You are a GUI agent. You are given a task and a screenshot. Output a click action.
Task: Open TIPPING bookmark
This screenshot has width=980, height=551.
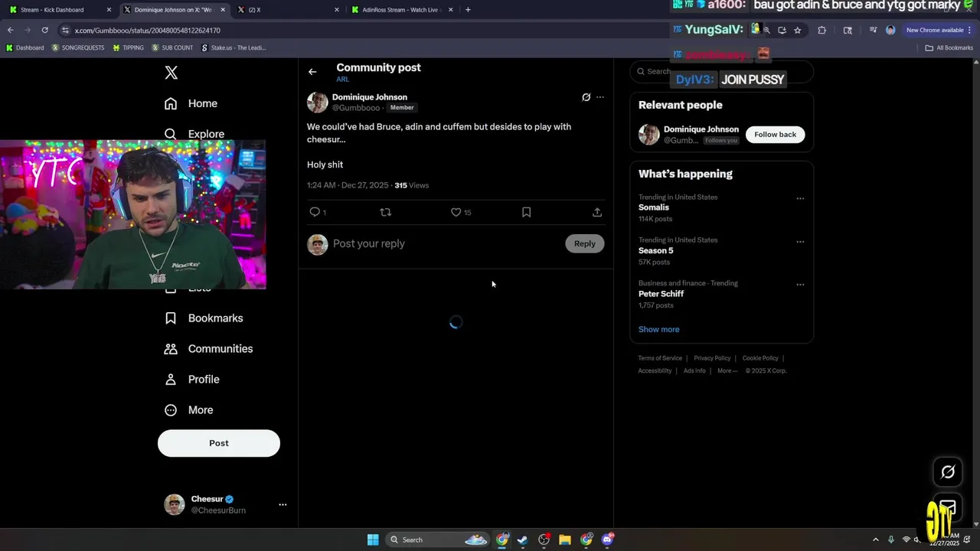click(128, 47)
